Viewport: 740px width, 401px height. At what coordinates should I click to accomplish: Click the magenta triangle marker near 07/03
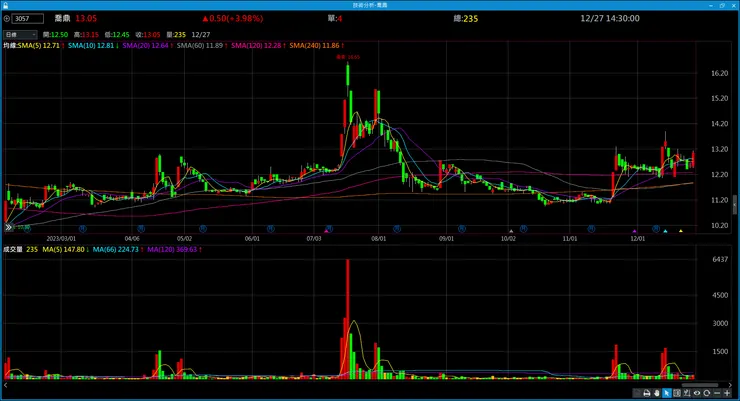pyautogui.click(x=326, y=231)
